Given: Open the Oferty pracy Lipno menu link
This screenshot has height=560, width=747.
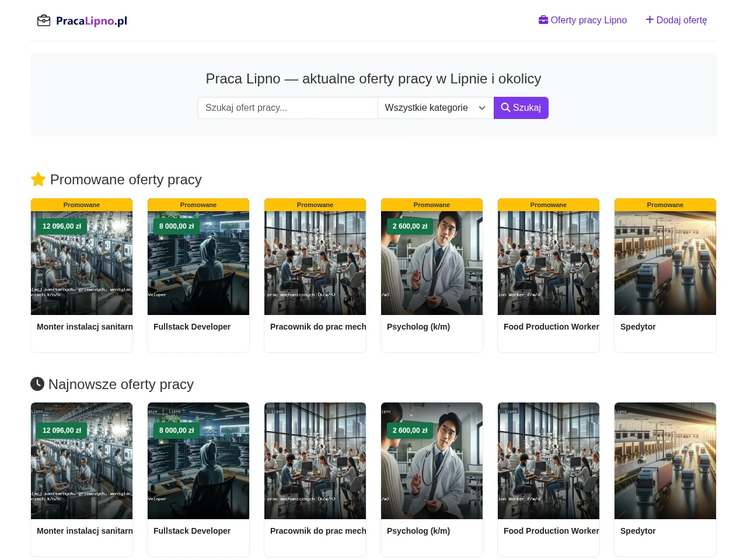Looking at the screenshot, I should tap(582, 20).
